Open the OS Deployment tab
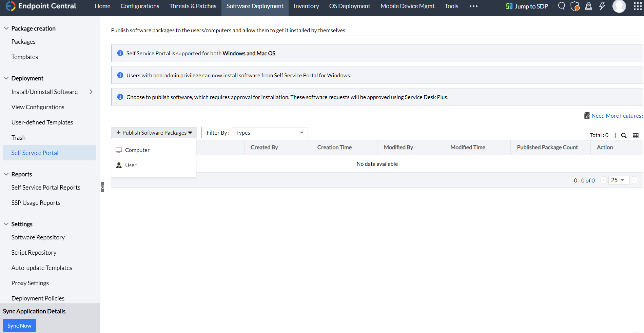The image size is (644, 333). pyautogui.click(x=350, y=6)
